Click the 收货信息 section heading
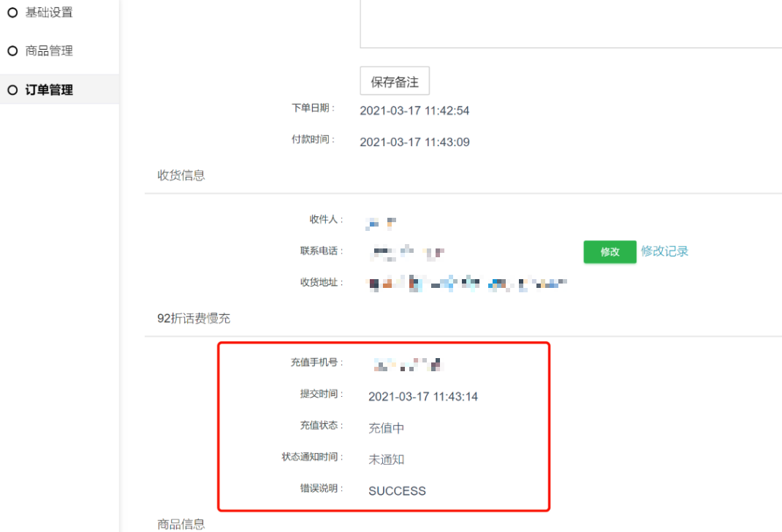The width and height of the screenshot is (782, 532). [181, 175]
